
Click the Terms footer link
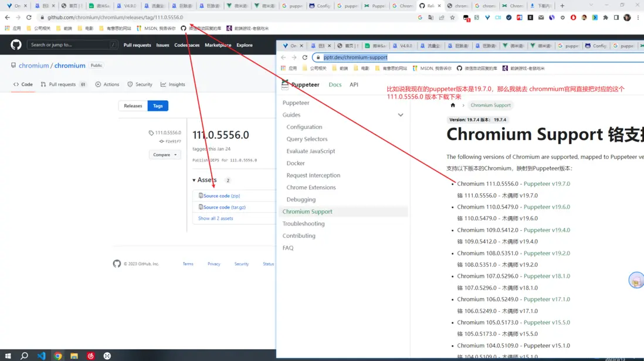pos(188,264)
